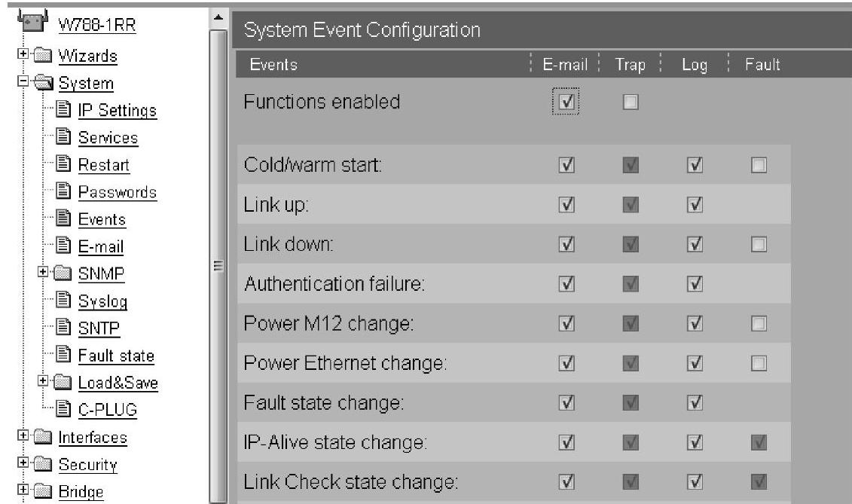Uncheck the Functions enabled E-mail checkbox
This screenshot has height=504, width=852.
click(x=568, y=102)
